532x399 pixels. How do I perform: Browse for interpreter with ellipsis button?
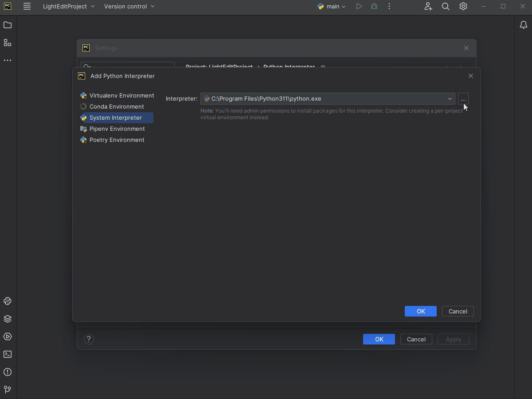pyautogui.click(x=463, y=99)
